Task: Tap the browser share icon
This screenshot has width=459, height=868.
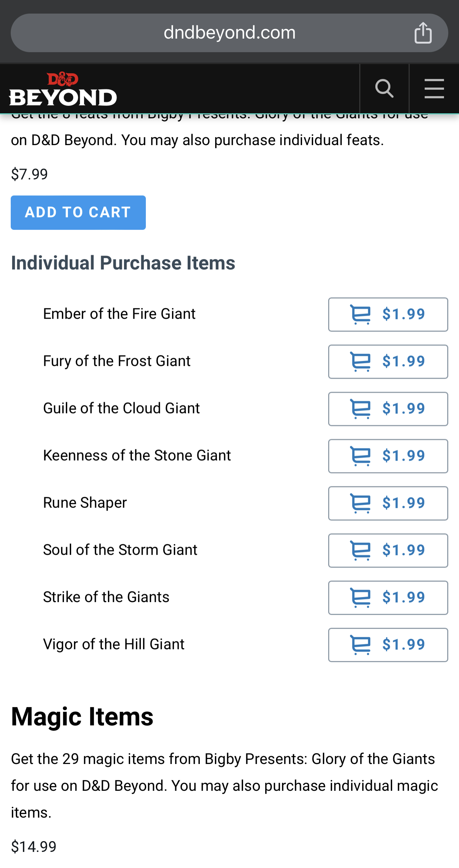Action: tap(423, 33)
